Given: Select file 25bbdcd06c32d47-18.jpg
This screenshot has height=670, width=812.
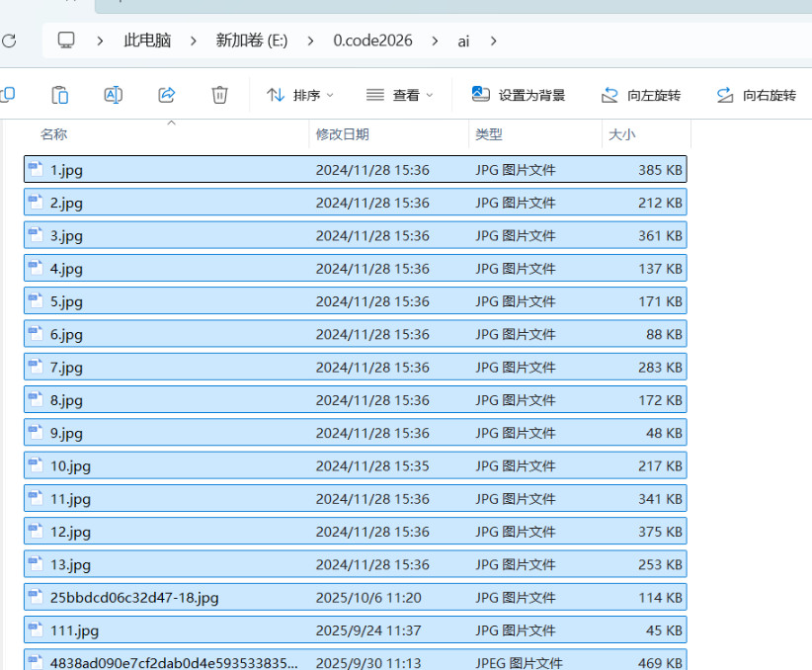Looking at the screenshot, I should 134,597.
